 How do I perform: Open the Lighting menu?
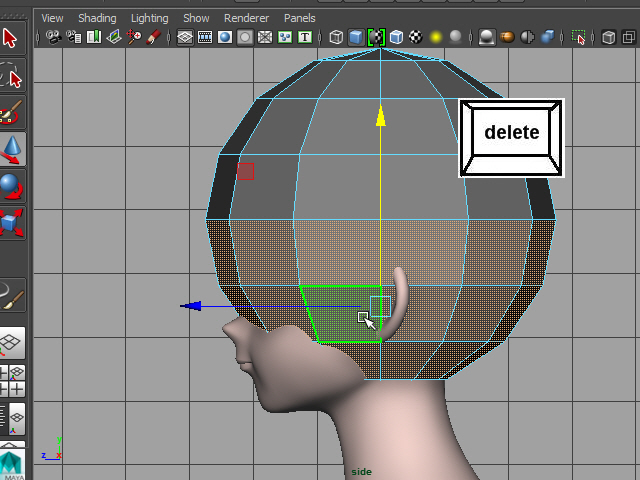click(150, 18)
